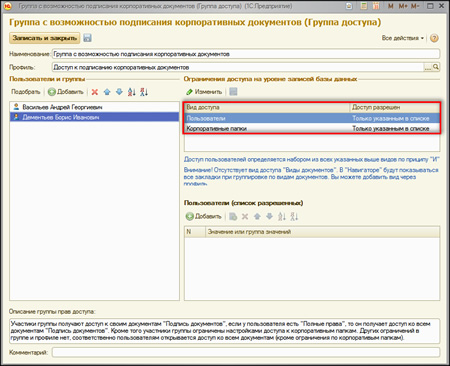Sort users list descending

coord(144,92)
